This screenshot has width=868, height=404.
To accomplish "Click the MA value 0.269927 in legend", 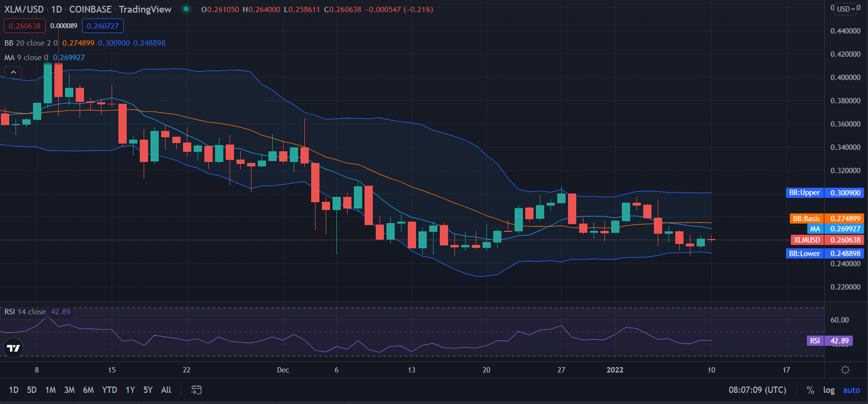I will (x=69, y=57).
